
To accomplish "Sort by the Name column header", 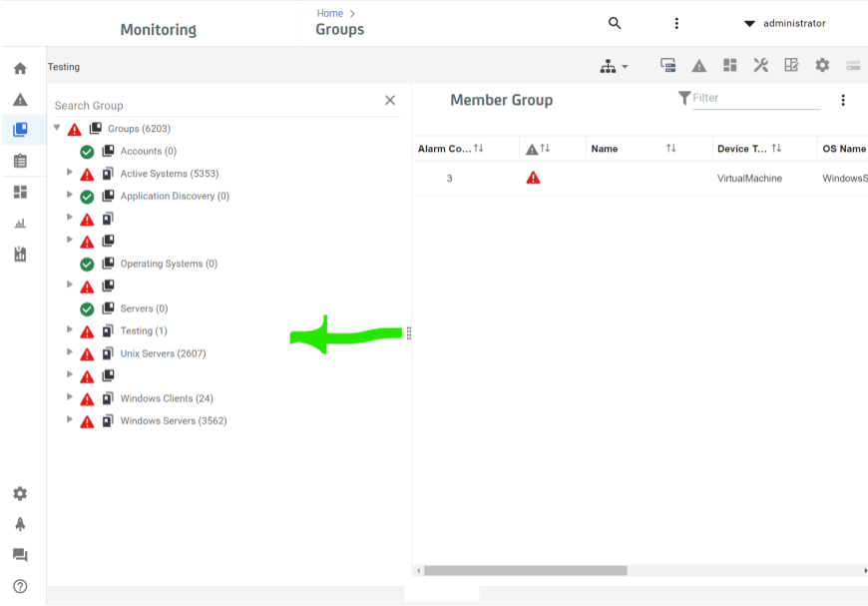I will pos(605,149).
